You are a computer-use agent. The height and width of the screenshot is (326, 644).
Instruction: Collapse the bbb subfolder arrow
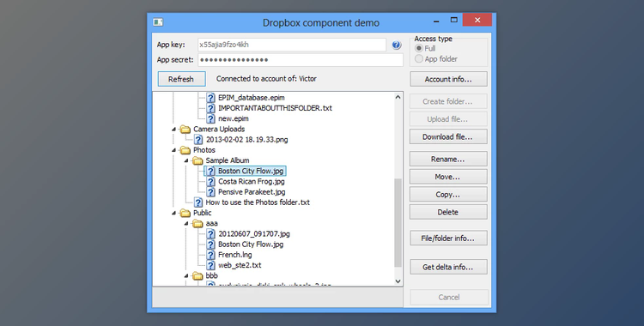[186, 276]
